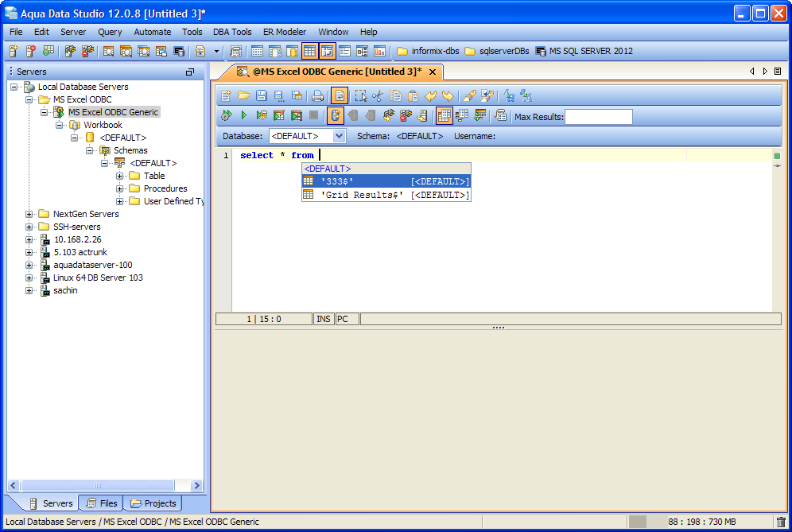Screen dimensions: 792x532
Task: Collapse the Local Database Servers node
Action: (x=14, y=87)
